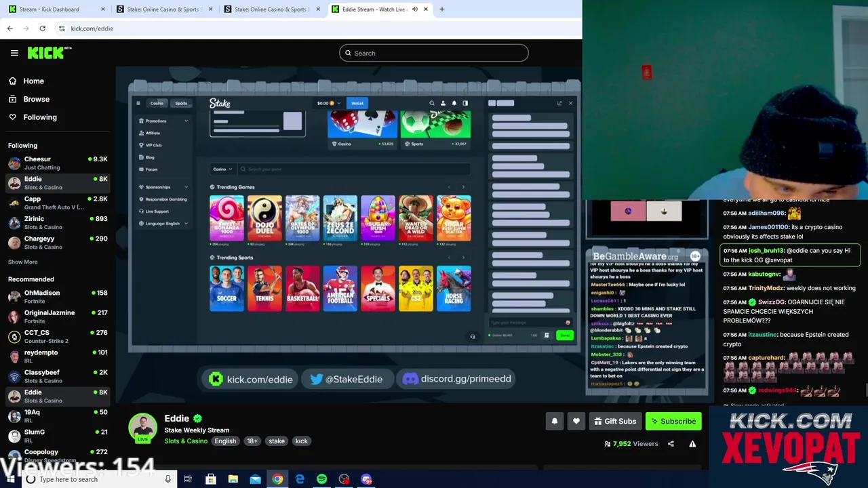Click the stream notification bell button
The image size is (868, 488).
(x=554, y=421)
